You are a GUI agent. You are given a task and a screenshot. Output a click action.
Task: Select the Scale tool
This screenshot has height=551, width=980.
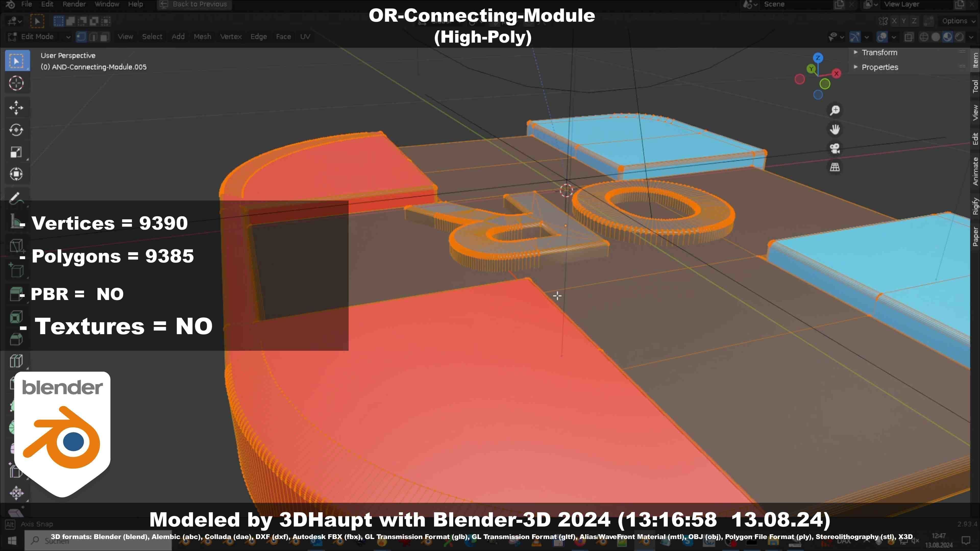[16, 152]
